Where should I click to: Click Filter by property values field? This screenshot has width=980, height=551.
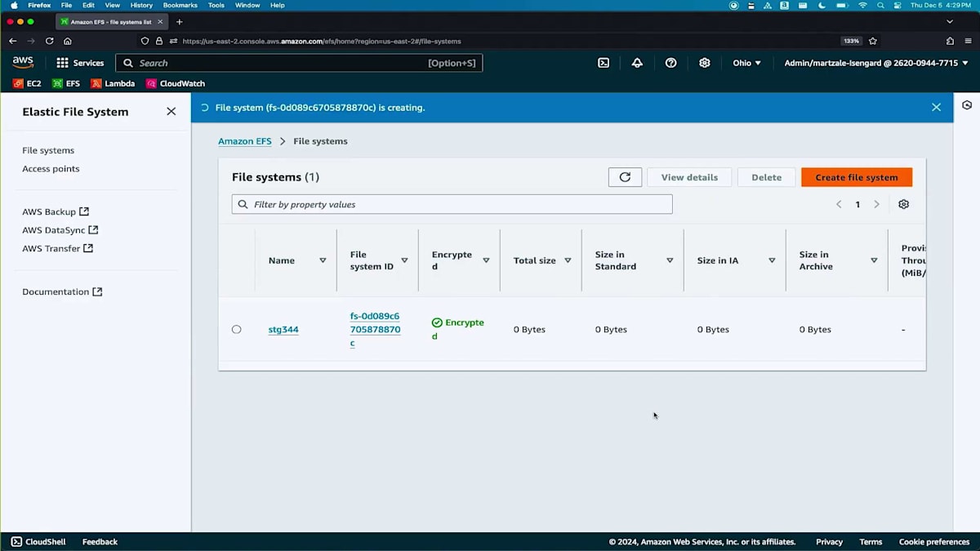[x=452, y=204]
